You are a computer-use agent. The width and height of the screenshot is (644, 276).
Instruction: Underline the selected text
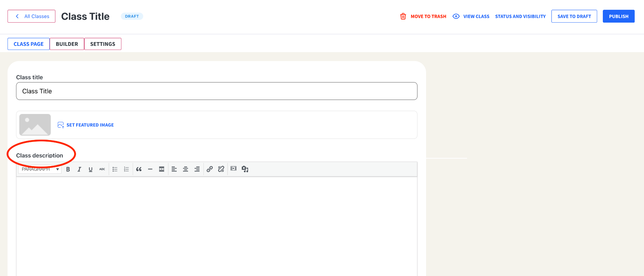pyautogui.click(x=91, y=169)
